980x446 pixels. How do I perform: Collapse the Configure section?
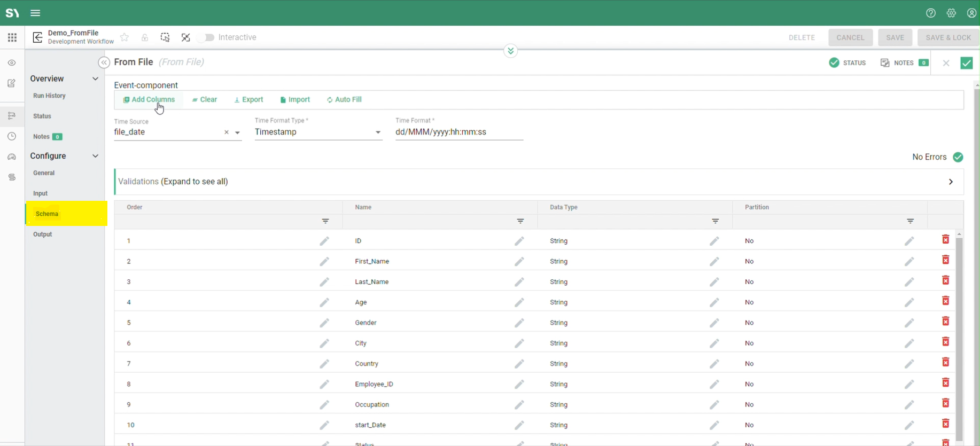coord(95,156)
